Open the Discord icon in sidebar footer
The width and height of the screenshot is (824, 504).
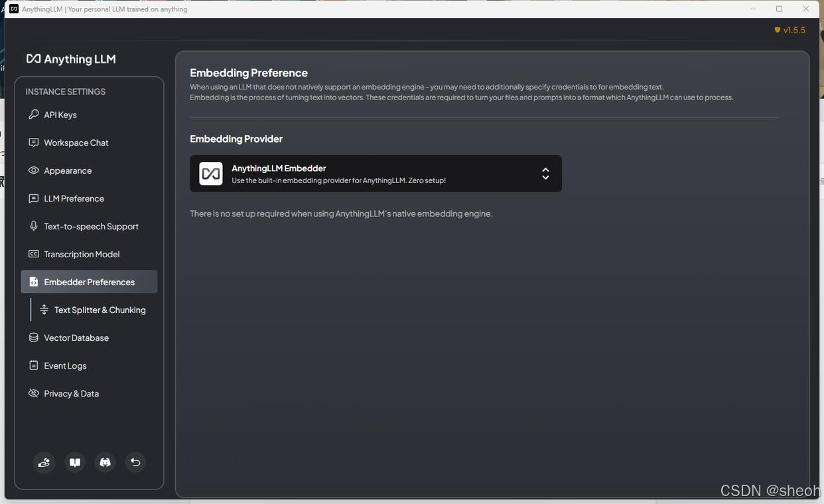[x=105, y=462]
